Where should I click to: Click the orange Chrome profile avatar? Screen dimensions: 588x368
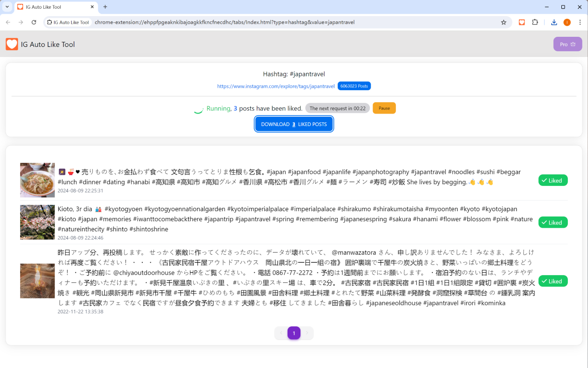(568, 22)
